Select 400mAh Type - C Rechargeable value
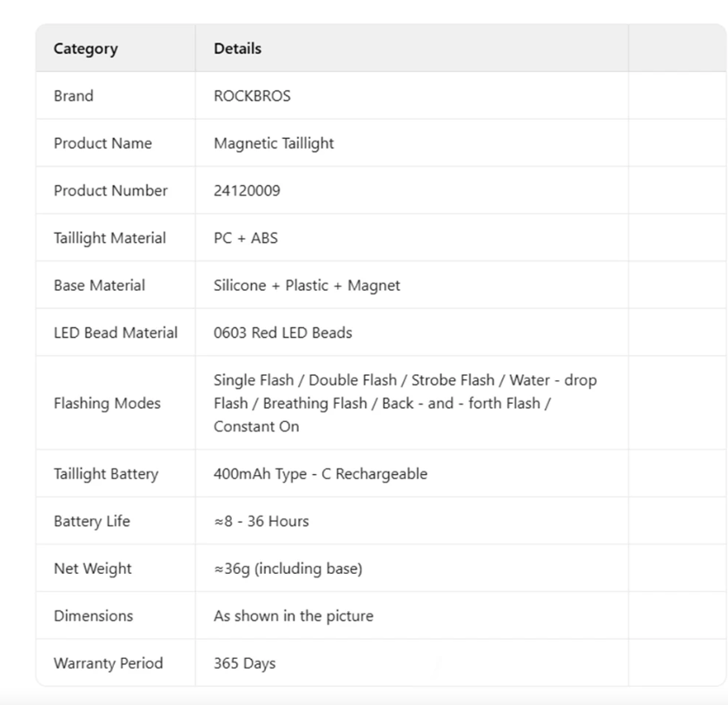This screenshot has width=728, height=705. pyautogui.click(x=320, y=474)
